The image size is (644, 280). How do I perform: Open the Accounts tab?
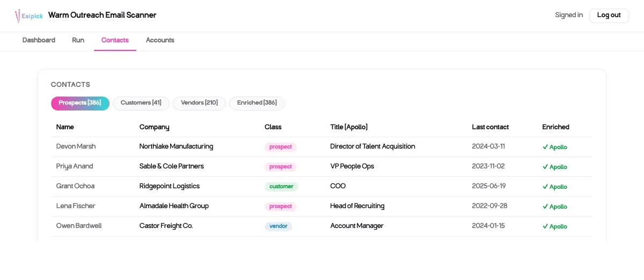pyautogui.click(x=160, y=40)
